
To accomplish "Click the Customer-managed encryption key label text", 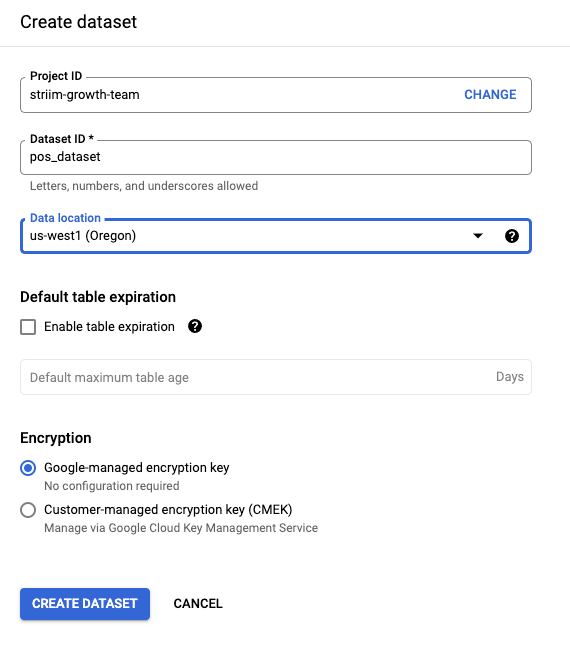I will [168, 510].
